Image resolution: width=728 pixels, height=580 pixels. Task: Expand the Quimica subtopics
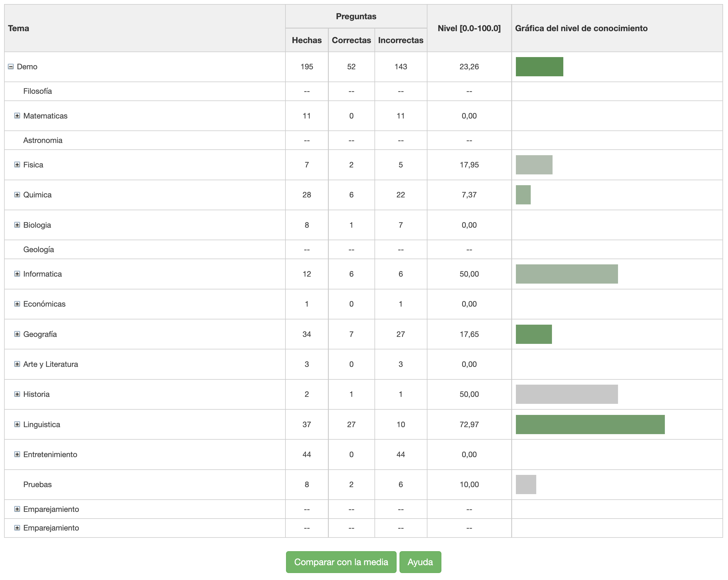point(17,195)
